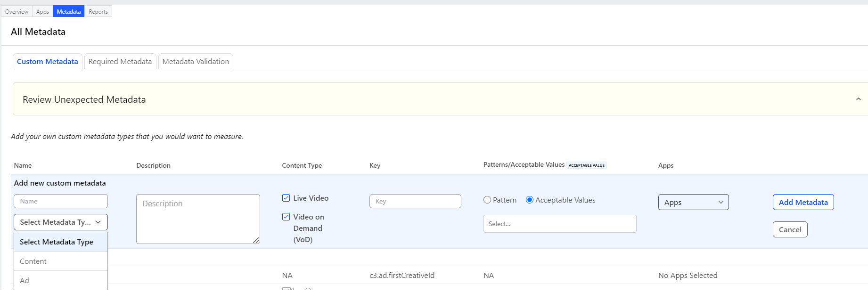Click the Add Metadata button
The height and width of the screenshot is (293, 868).
tap(803, 202)
